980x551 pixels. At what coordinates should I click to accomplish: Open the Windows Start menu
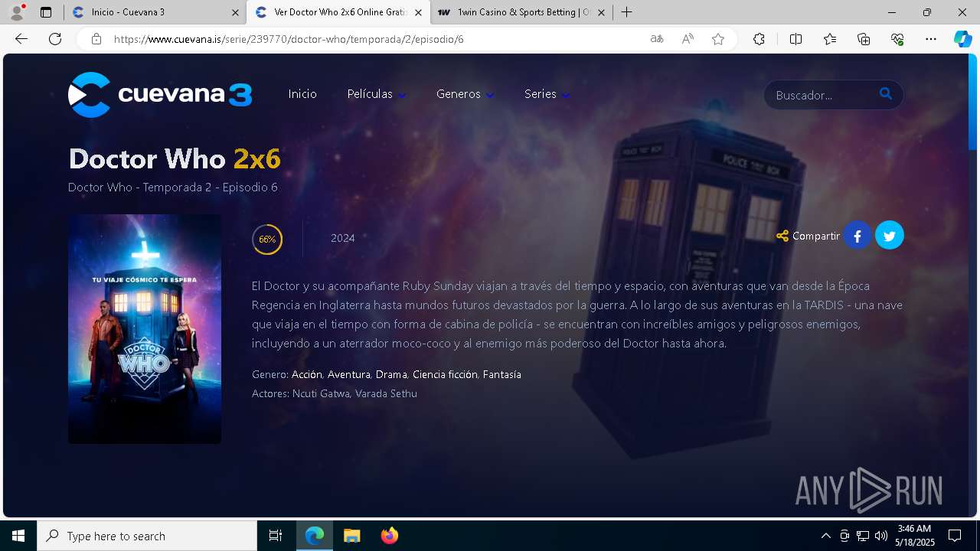tap(18, 536)
